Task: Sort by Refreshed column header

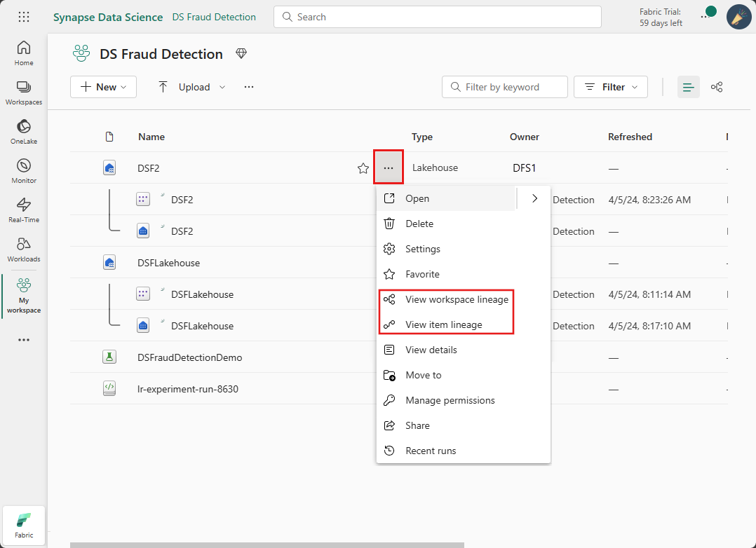Action: tap(630, 137)
